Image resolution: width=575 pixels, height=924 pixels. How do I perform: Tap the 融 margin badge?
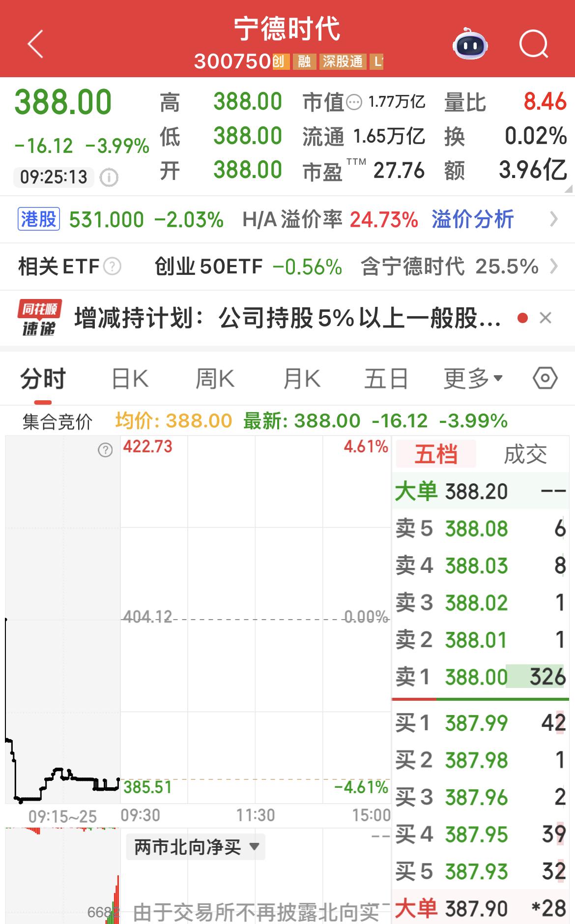click(x=304, y=61)
